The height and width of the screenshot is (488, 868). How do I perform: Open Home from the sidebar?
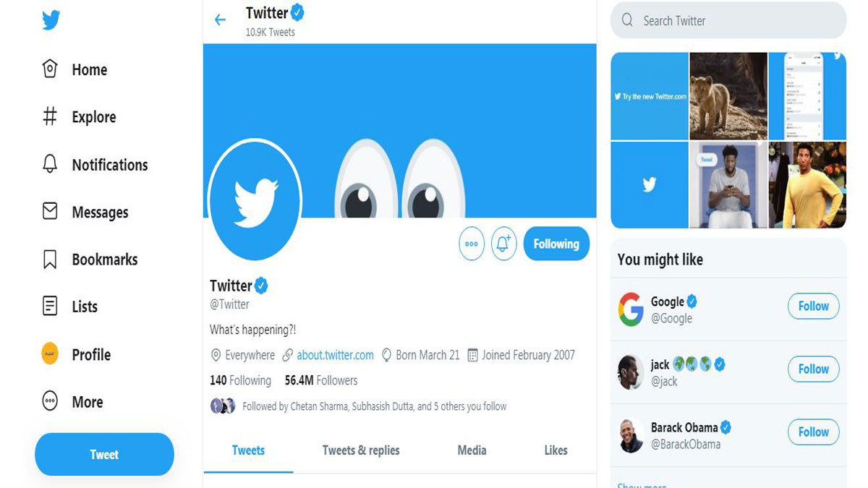point(75,69)
